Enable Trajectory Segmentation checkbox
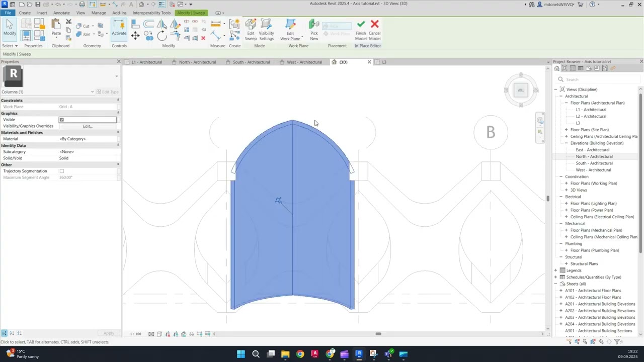Viewport: 644px width, 362px height. (x=62, y=171)
